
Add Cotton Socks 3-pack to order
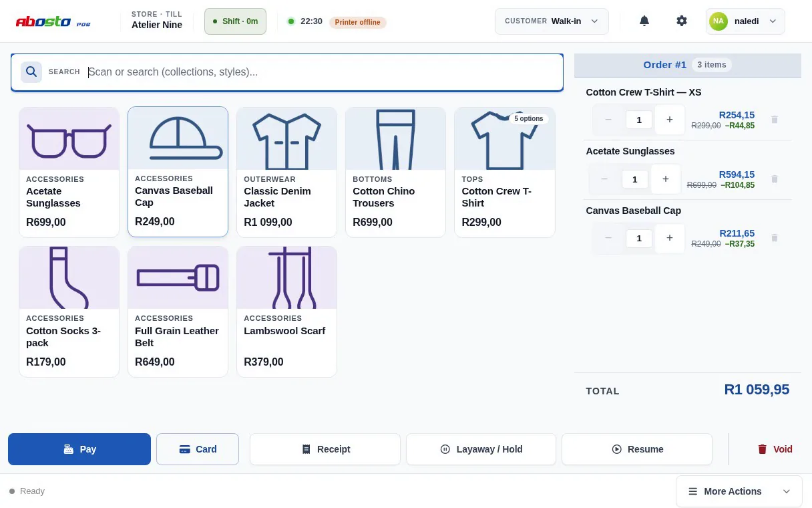point(69,312)
